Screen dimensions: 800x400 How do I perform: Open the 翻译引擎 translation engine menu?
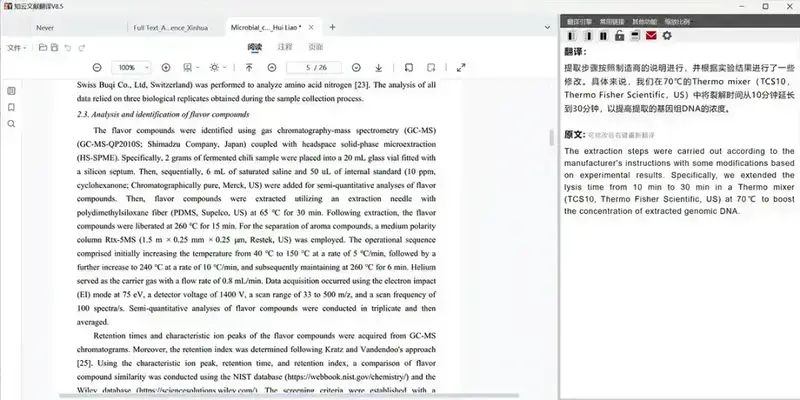point(579,21)
